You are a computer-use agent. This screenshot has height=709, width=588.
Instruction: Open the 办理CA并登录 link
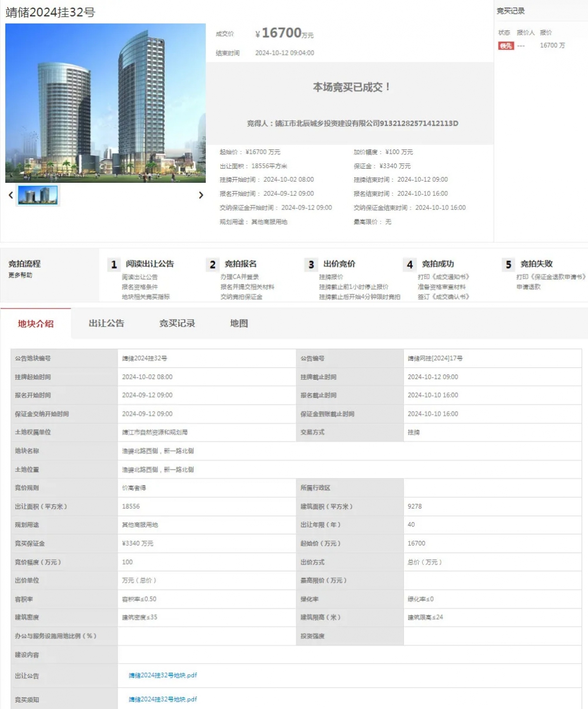click(x=240, y=277)
